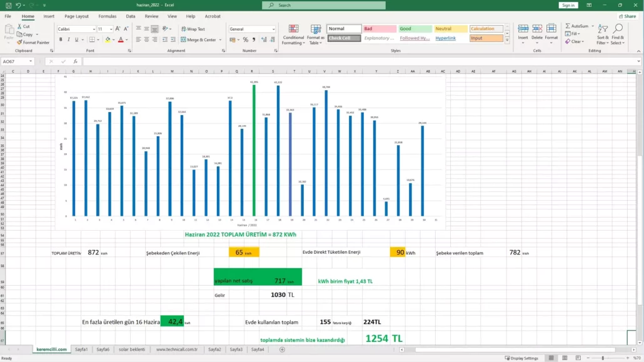
Task: Open the Clear dropdown
Action: [575, 41]
